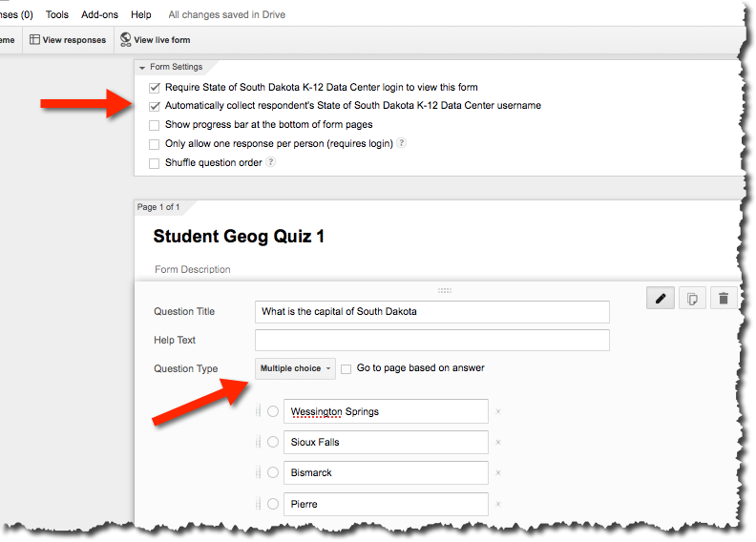Click the View responses table icon
Viewport: 756px width, 542px height.
pyautogui.click(x=34, y=39)
